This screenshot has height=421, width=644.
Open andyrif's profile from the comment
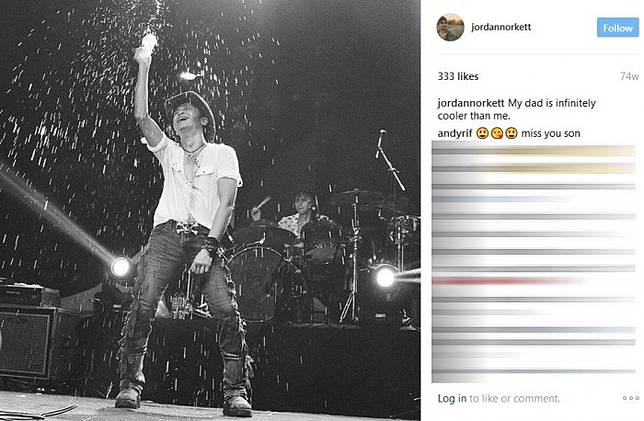click(x=455, y=133)
